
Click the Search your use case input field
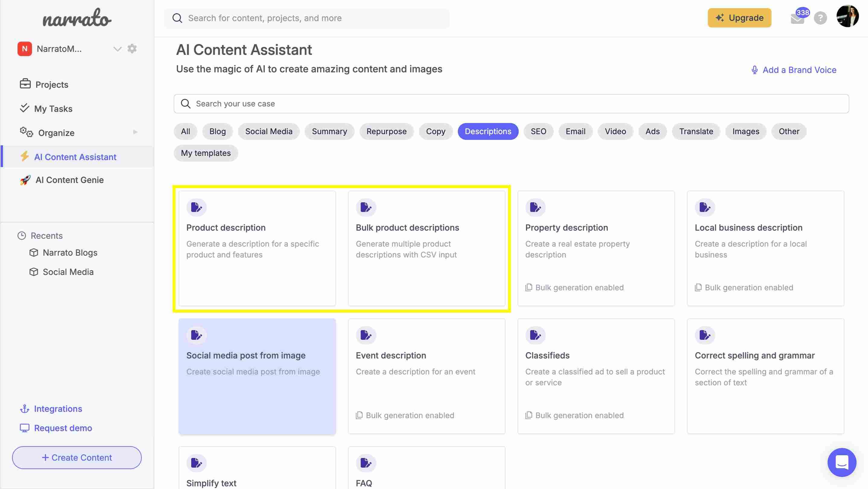tap(511, 104)
